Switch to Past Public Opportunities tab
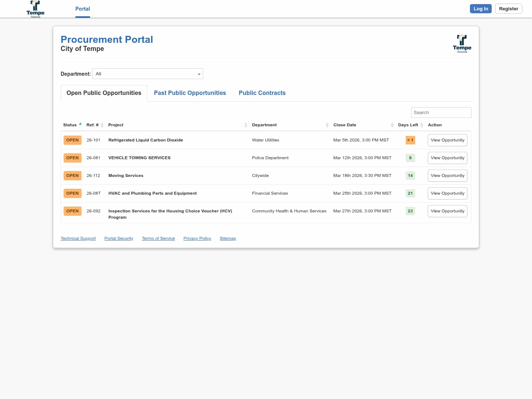532x399 pixels. tap(190, 93)
